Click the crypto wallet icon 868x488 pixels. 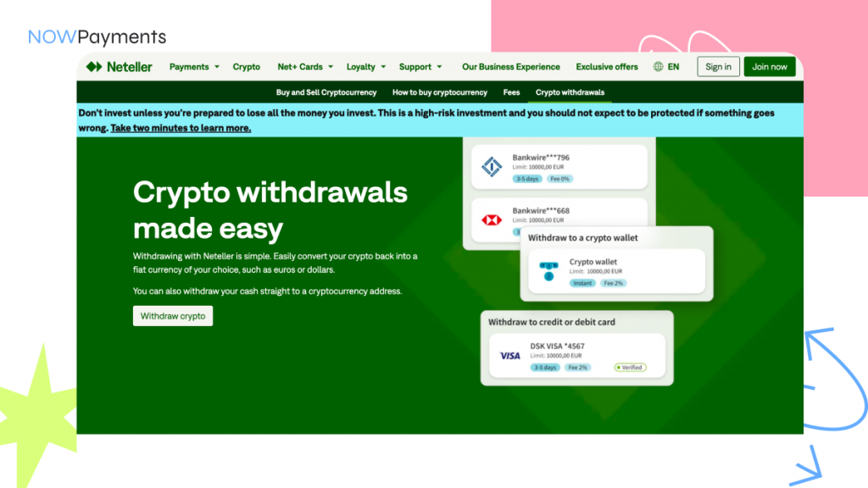(548, 271)
